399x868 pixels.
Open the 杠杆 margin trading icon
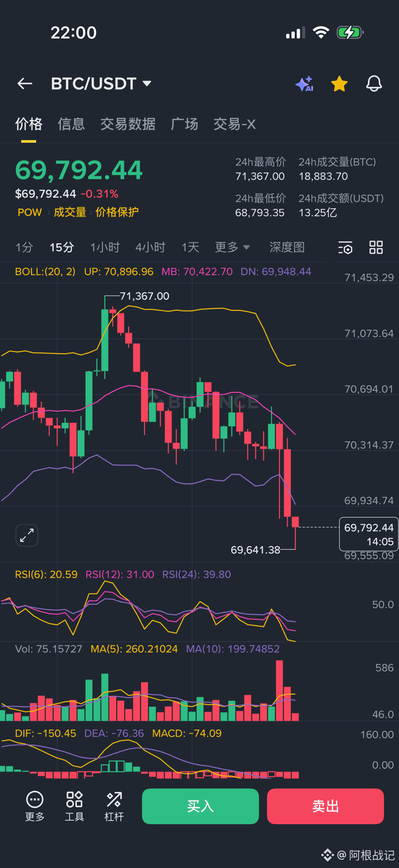(114, 806)
